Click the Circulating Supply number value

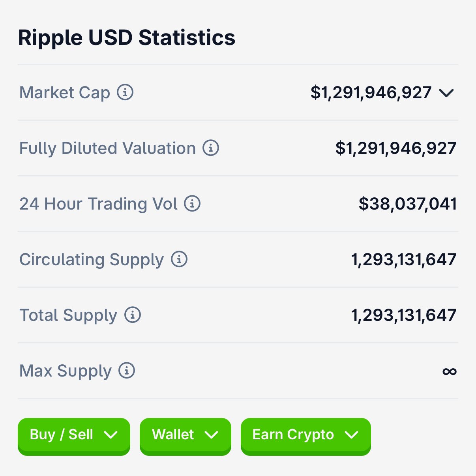click(x=403, y=260)
